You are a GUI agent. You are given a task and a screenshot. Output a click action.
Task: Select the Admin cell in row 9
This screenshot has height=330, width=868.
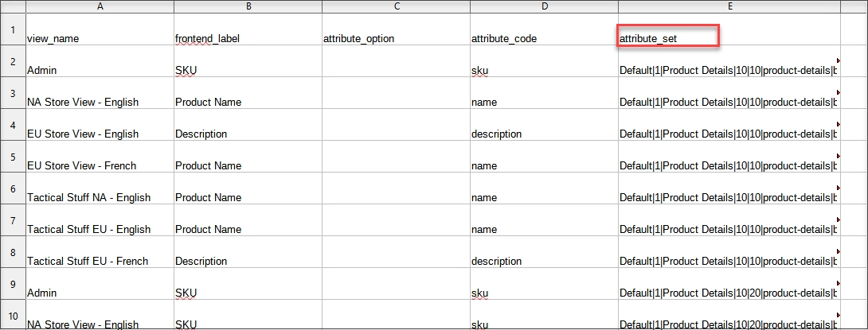(100, 284)
